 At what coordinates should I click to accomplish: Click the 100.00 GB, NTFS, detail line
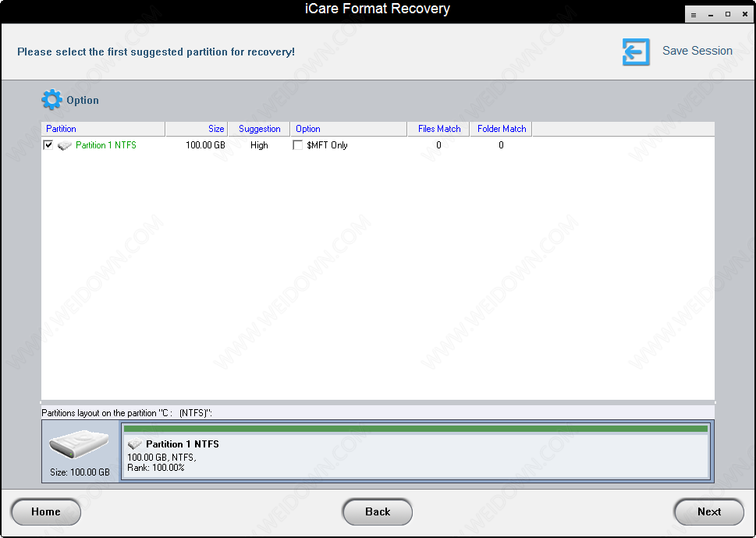[161, 458]
